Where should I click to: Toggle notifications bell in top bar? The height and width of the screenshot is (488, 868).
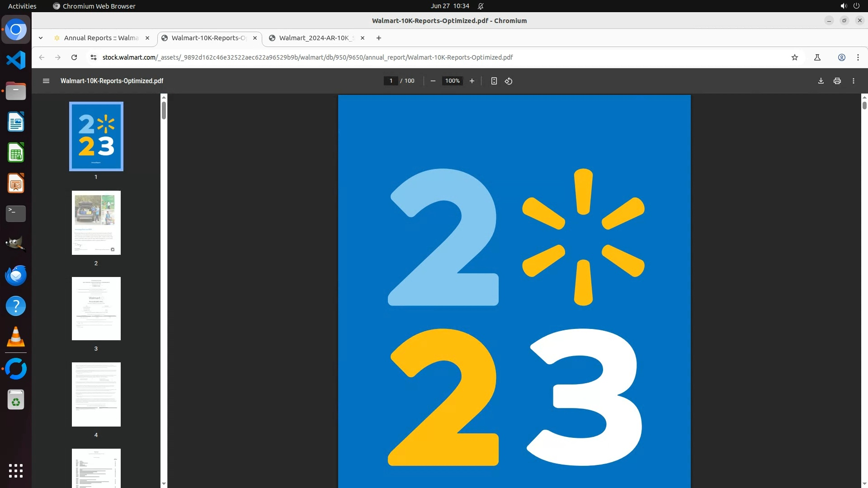tap(481, 6)
